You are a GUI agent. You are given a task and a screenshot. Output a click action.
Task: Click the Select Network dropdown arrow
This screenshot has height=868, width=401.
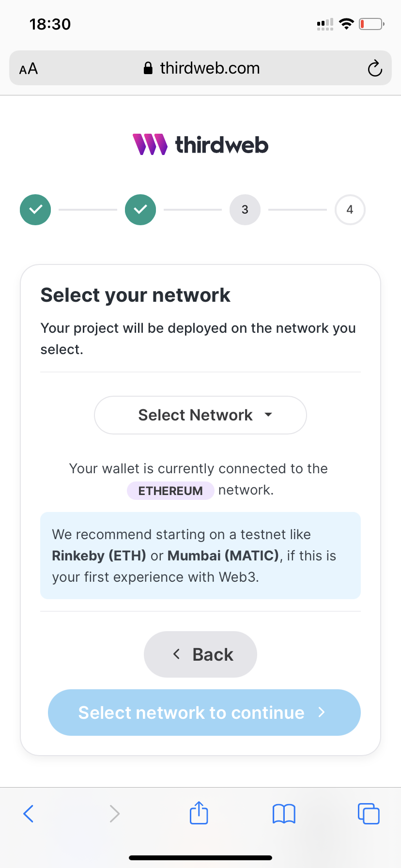click(x=268, y=415)
